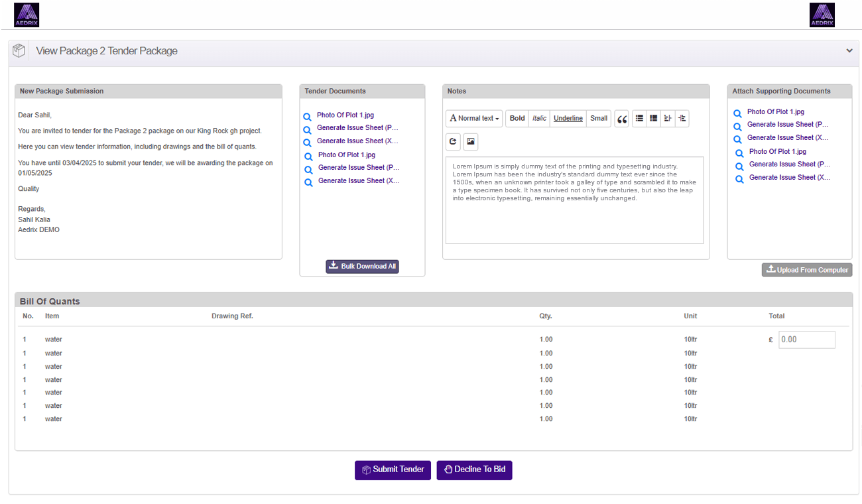Toggle Underline formatting in Notes editor

(x=568, y=119)
